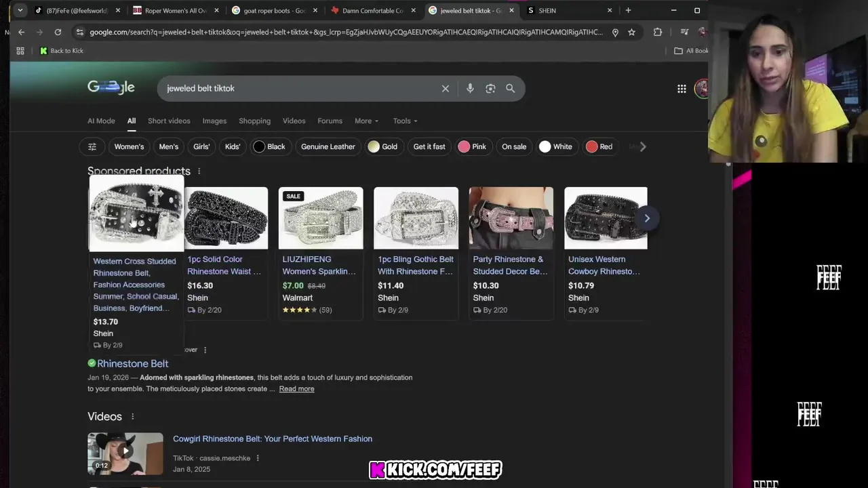Click the Read more link
The height and width of the screenshot is (488, 868).
(296, 388)
